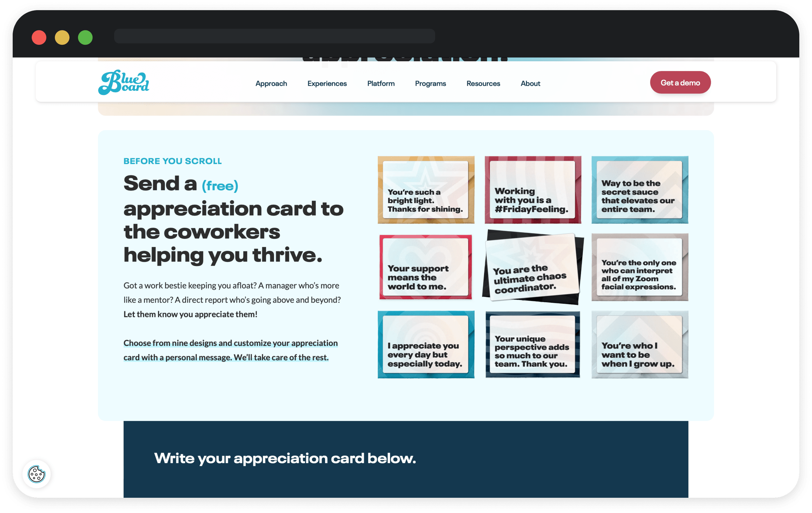Open the Approach navigation menu item
Viewport: 812px width, 513px height.
(x=271, y=83)
